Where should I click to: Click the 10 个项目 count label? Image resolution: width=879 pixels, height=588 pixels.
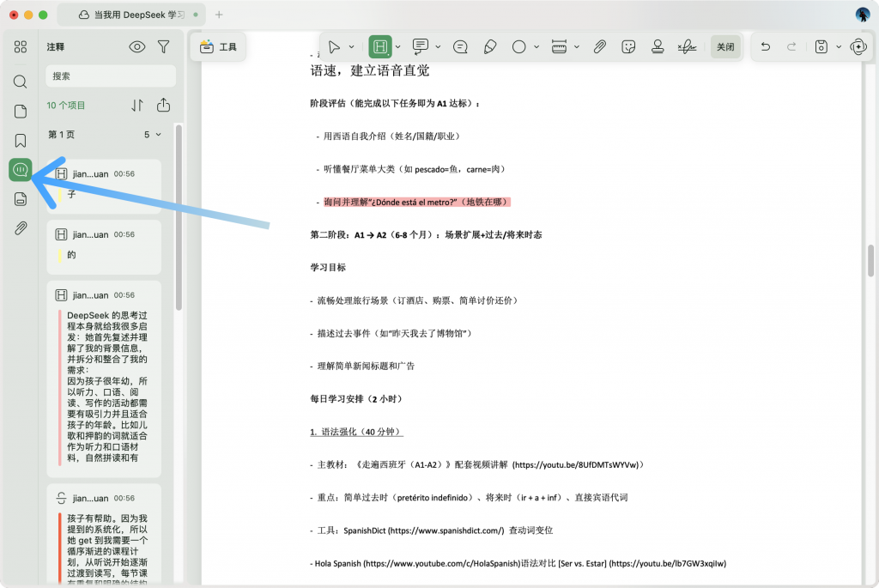[65, 106]
